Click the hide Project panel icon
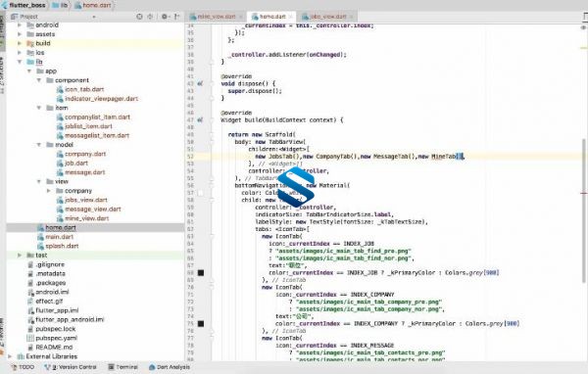Image resolution: width=588 pixels, height=374 pixels. click(x=177, y=17)
